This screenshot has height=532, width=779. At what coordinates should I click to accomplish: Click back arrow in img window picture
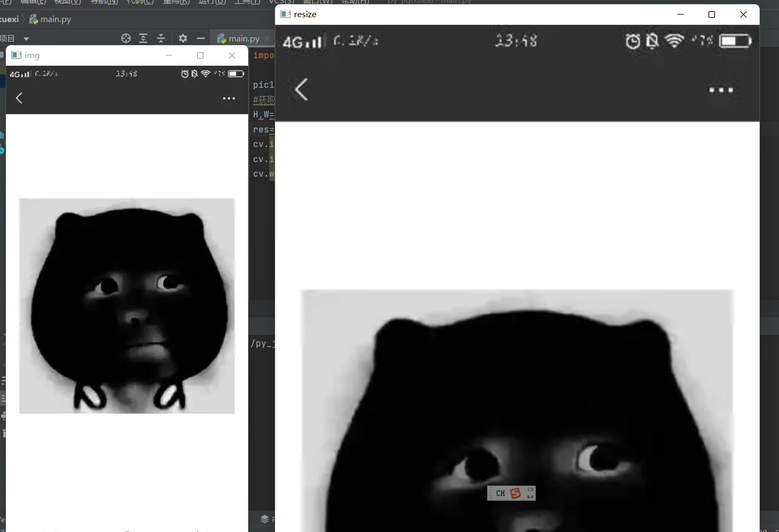point(19,98)
